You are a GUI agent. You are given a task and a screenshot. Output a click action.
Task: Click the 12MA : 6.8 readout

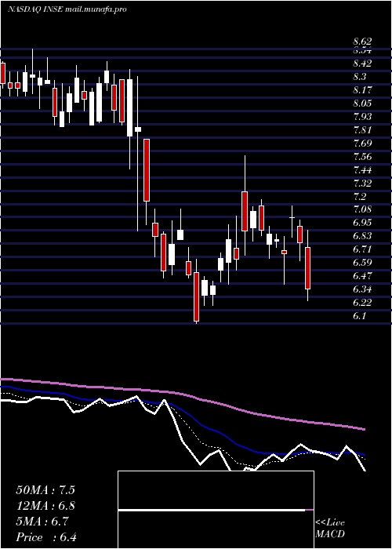click(45, 506)
